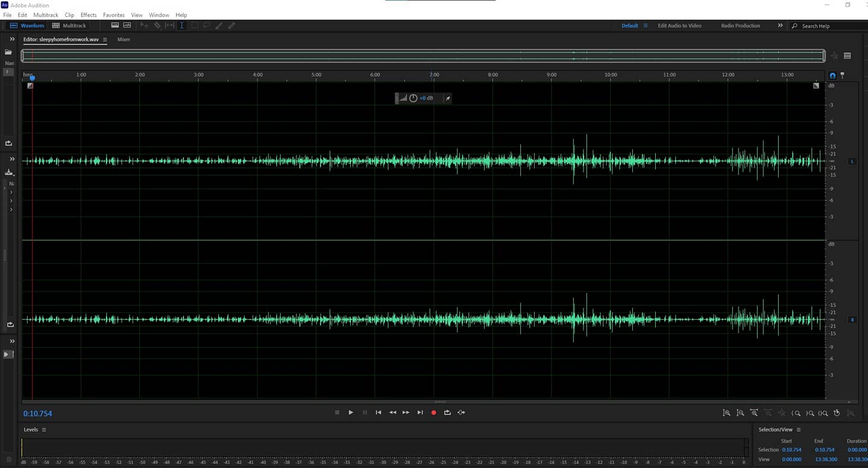The height and width of the screenshot is (468, 868).
Task: Zoom to the current selection
Action: point(823,413)
